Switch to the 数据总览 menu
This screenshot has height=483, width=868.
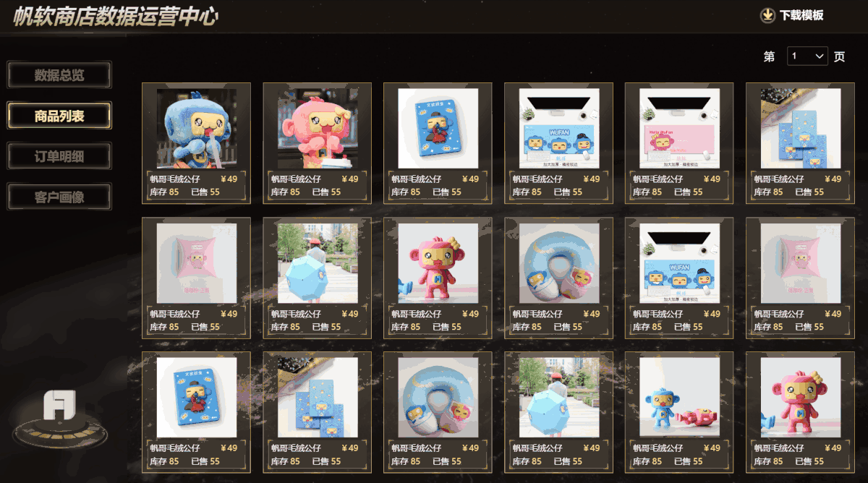(x=59, y=75)
